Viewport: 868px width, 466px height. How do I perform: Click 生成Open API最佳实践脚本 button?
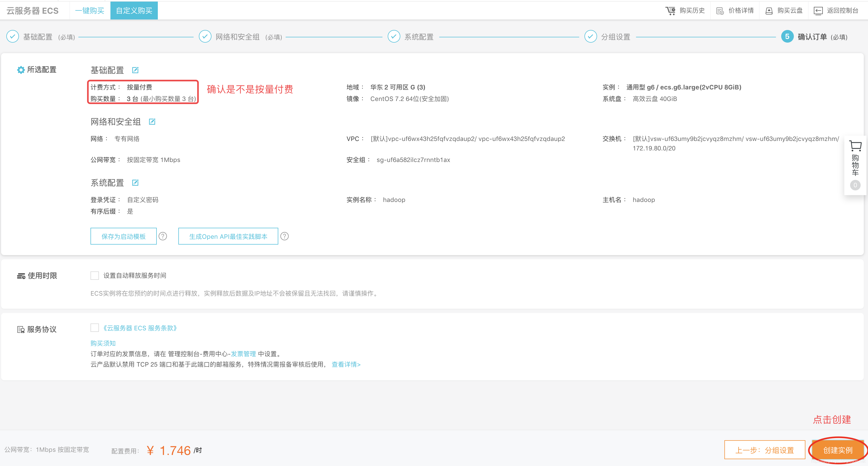tap(228, 236)
